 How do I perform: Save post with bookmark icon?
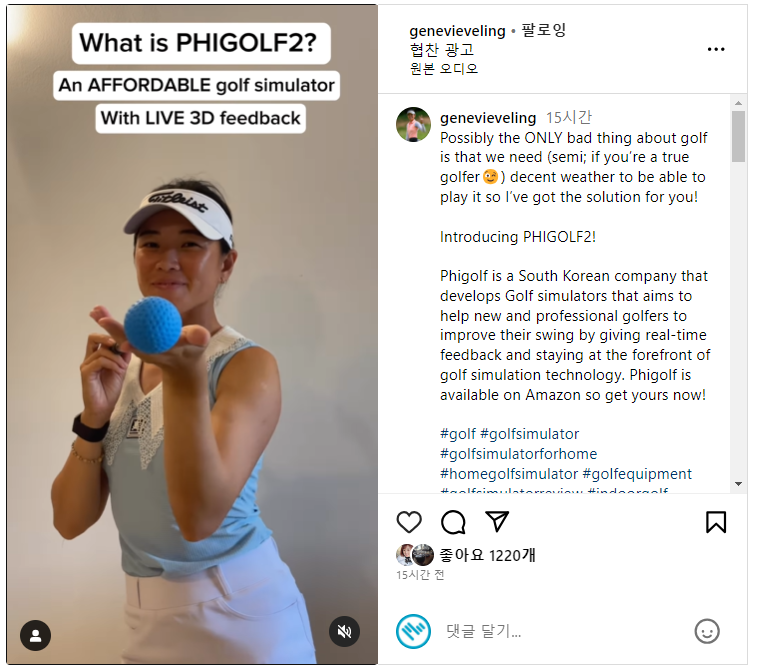(716, 522)
